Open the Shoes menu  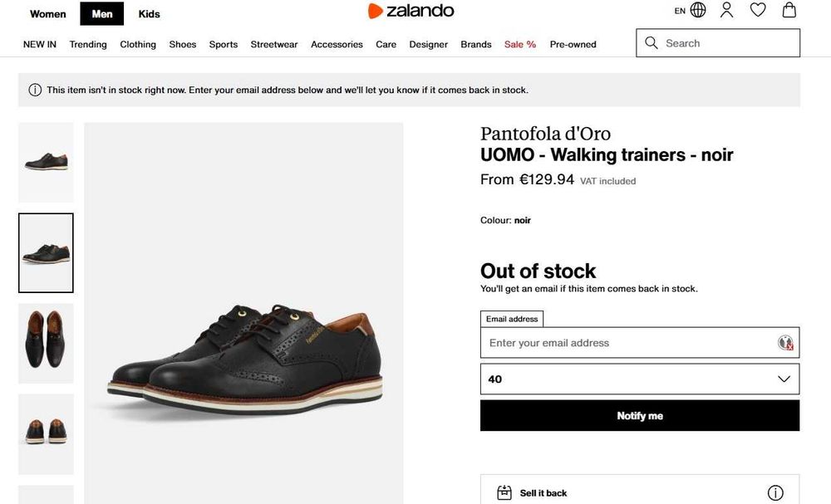(183, 44)
